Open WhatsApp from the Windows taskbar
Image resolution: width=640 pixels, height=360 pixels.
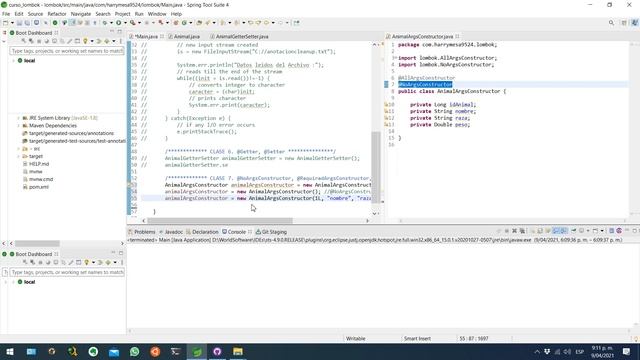click(134, 351)
